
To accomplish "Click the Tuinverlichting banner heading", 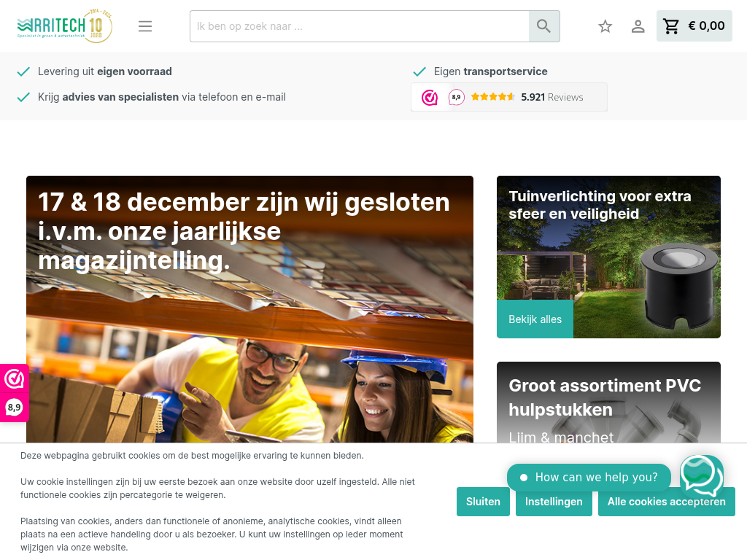I will [600, 205].
